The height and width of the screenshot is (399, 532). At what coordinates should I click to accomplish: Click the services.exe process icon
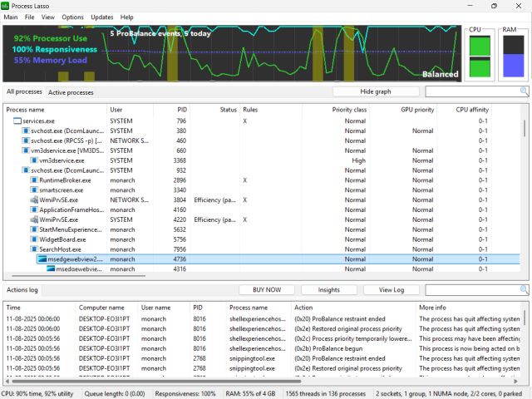tap(17, 121)
